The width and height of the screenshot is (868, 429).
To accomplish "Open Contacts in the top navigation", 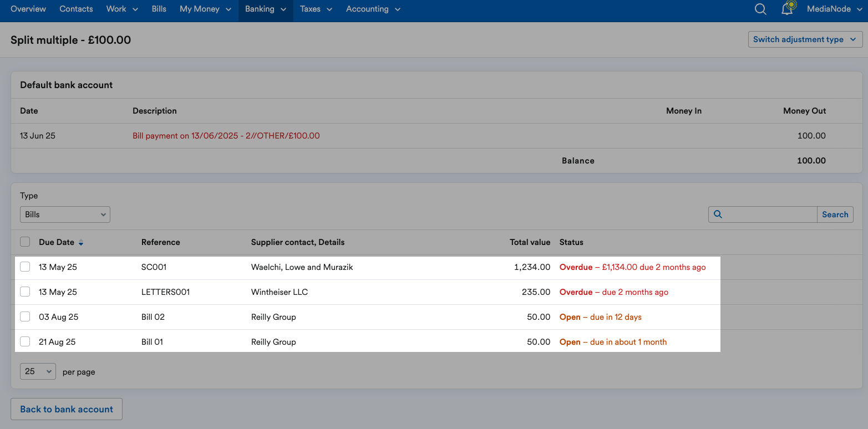I will click(76, 9).
